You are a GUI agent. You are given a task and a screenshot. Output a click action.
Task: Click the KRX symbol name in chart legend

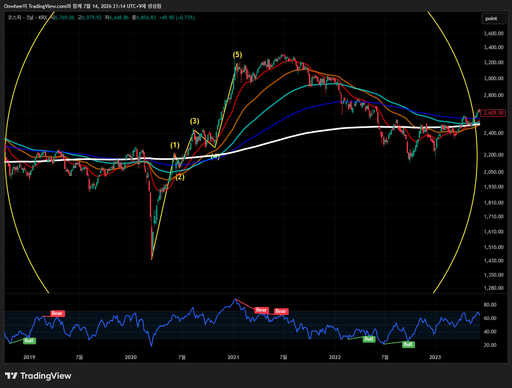[28, 17]
